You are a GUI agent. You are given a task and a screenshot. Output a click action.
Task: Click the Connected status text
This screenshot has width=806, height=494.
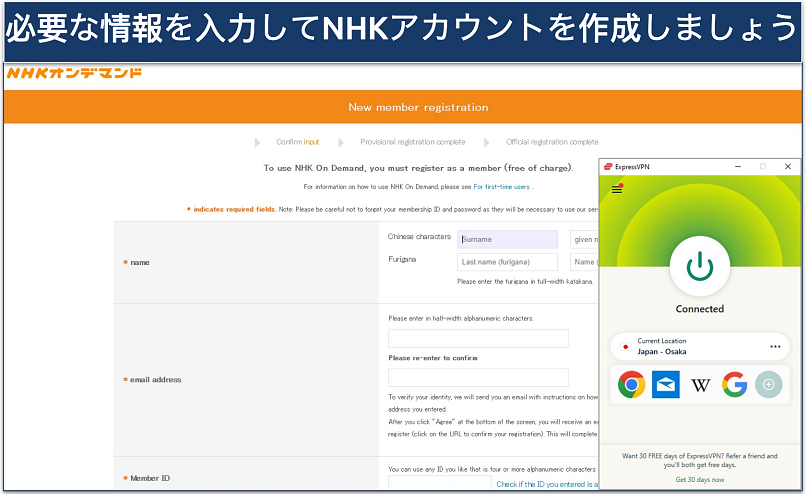tap(700, 309)
